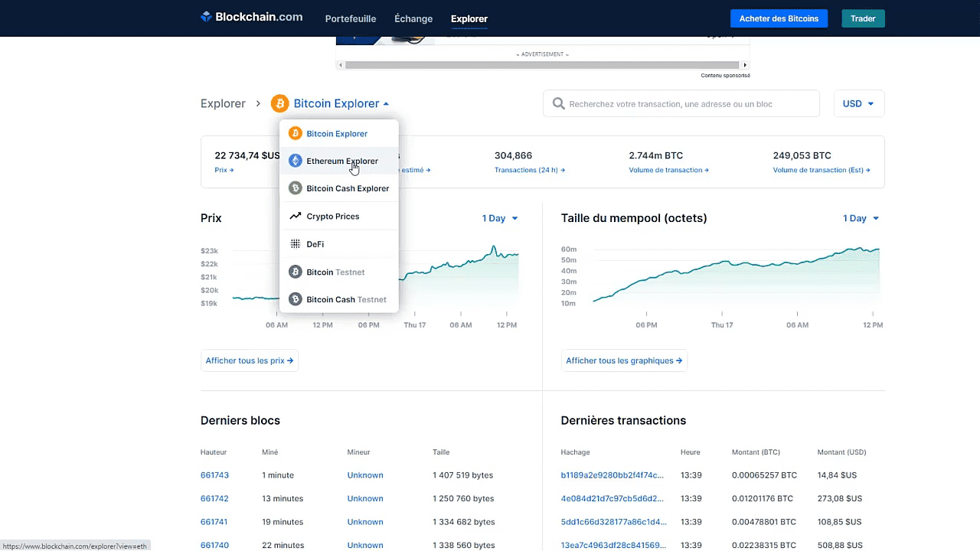Click the Ethereum Explorer diamond icon
This screenshot has width=980, height=551.
(296, 161)
